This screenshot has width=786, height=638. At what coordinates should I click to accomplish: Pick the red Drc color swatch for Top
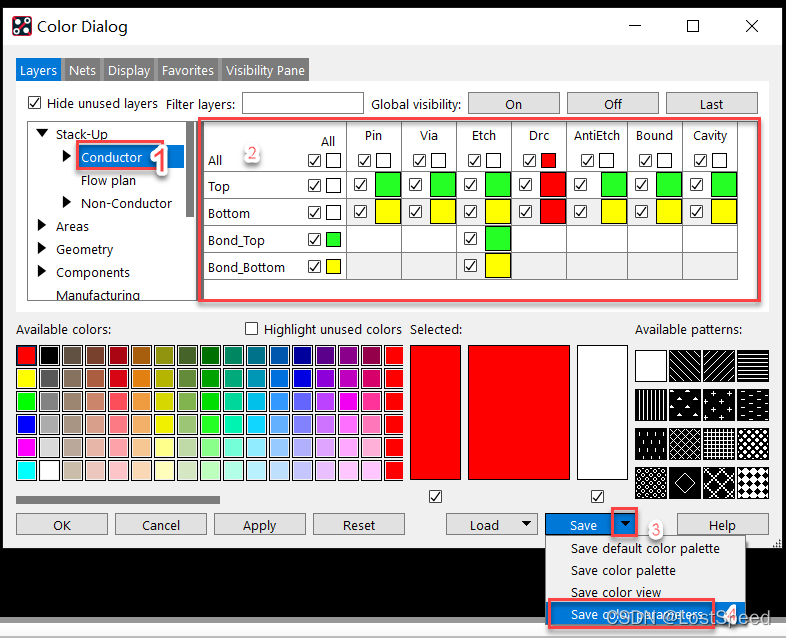[x=552, y=185]
